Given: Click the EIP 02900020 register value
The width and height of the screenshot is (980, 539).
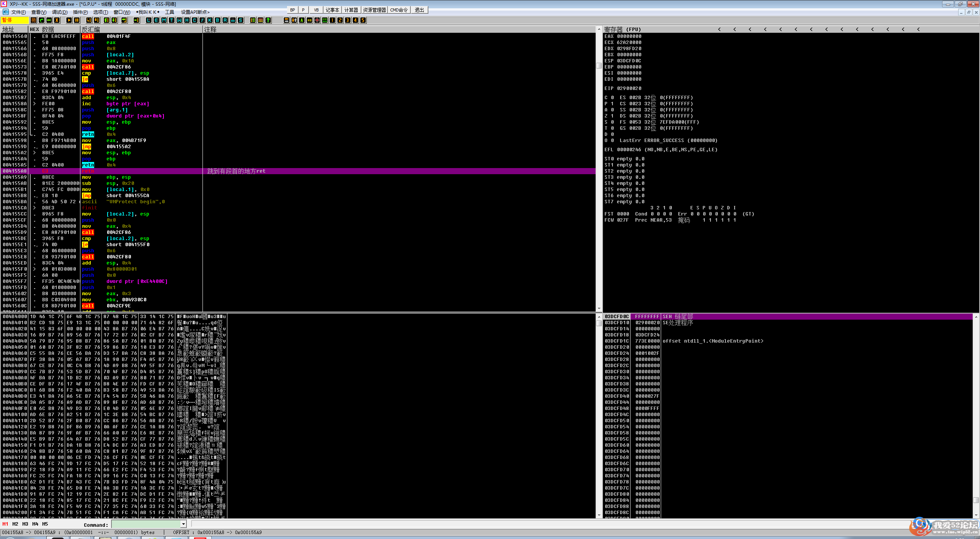Looking at the screenshot, I should tap(629, 88).
